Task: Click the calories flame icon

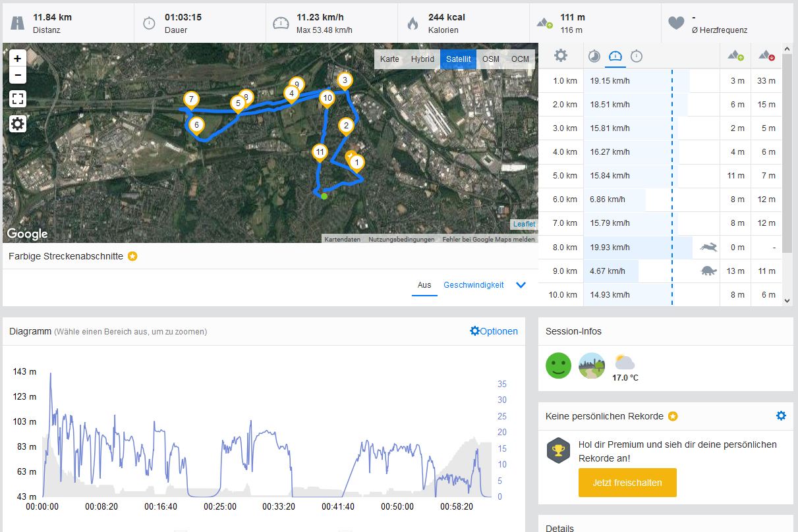Action: point(413,23)
